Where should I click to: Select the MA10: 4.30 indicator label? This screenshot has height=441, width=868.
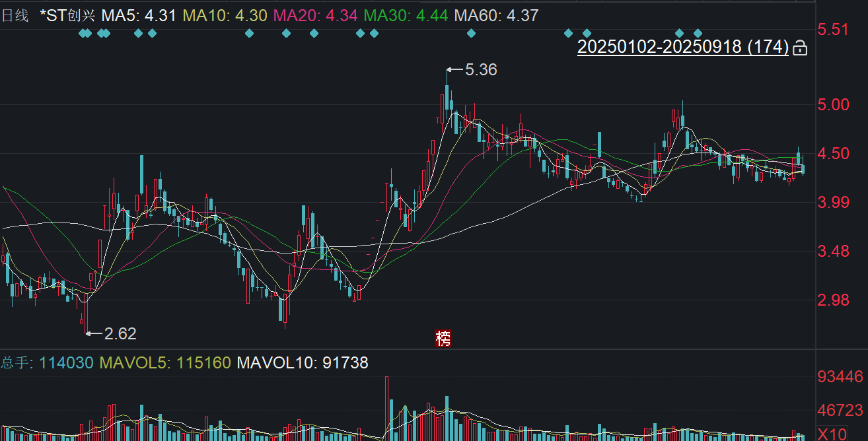coord(225,16)
